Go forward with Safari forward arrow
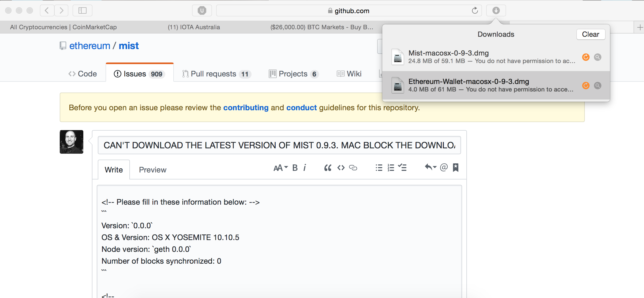The height and width of the screenshot is (298, 644). point(61,10)
